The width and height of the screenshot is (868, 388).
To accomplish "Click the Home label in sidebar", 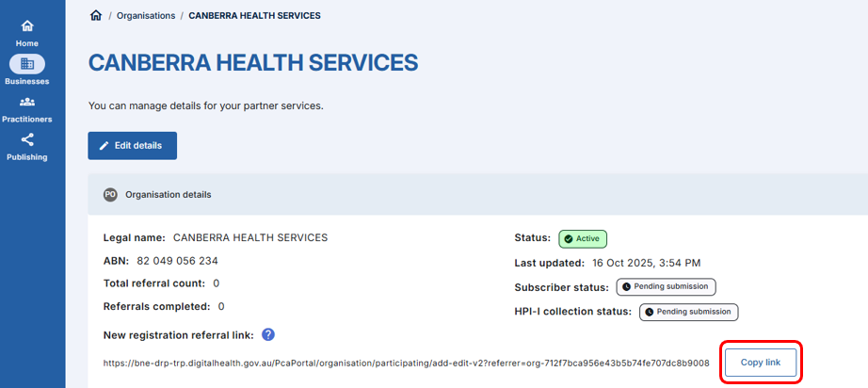I will pos(27,43).
